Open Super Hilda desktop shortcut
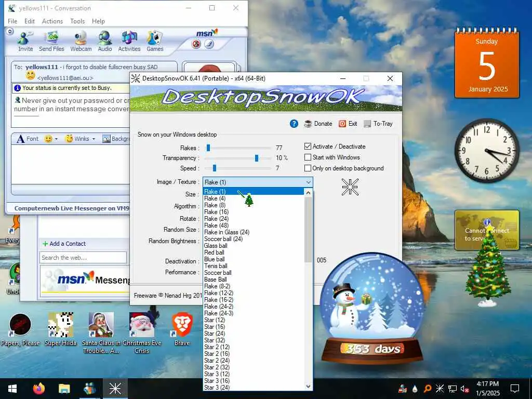Screen dimensions: 532x399 coord(61,330)
